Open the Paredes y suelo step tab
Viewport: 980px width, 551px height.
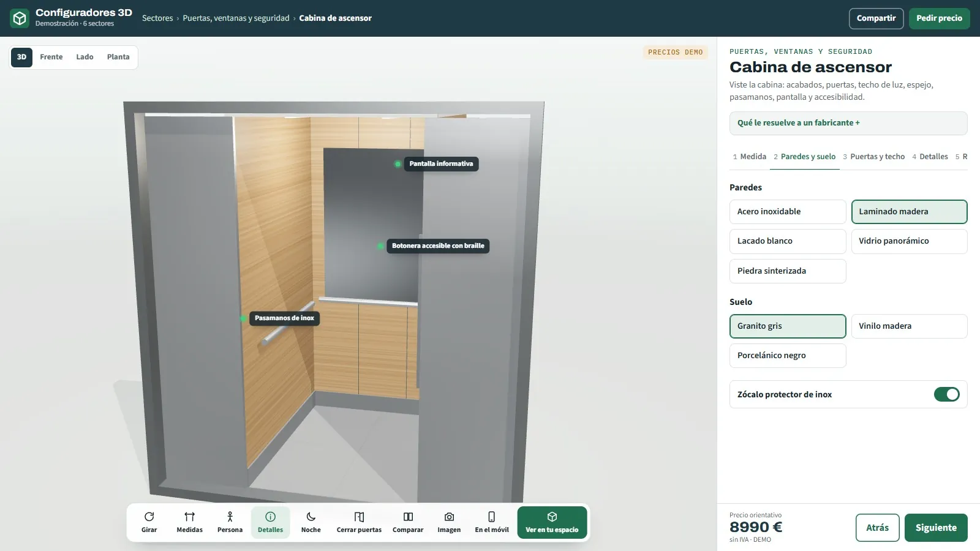click(x=805, y=157)
